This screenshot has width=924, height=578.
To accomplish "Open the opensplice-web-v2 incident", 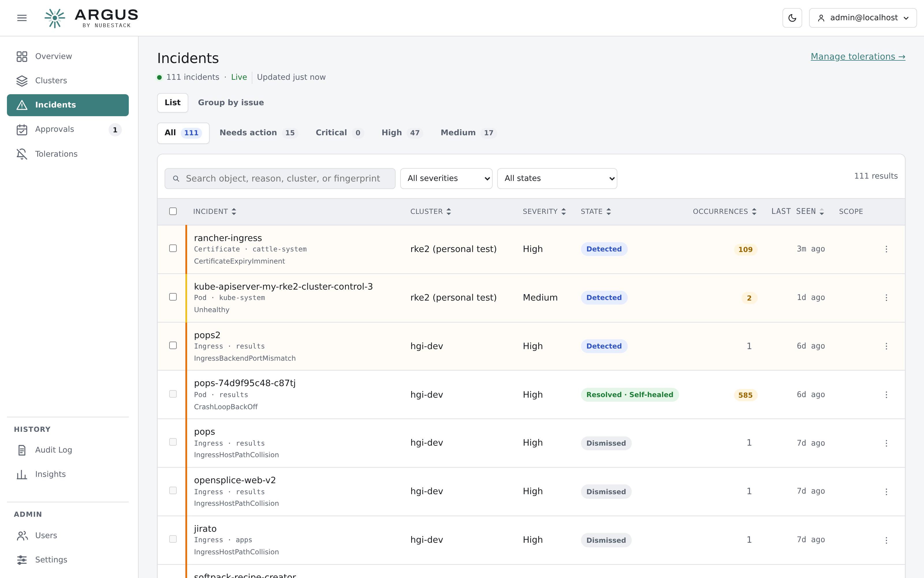I will [x=235, y=480].
